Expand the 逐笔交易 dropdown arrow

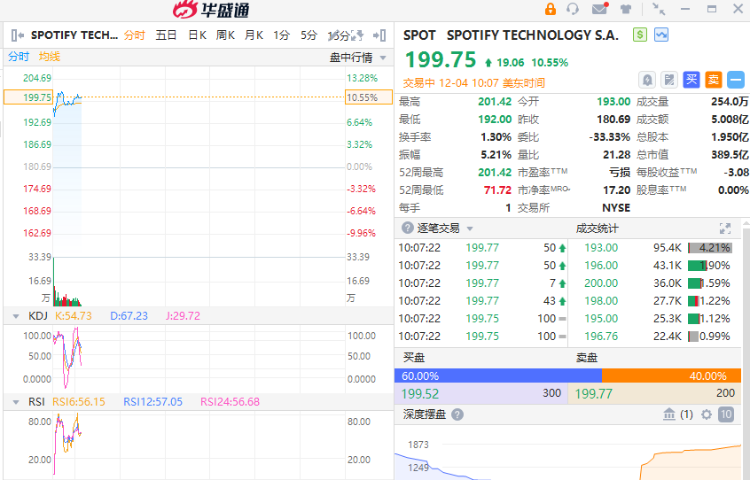click(x=408, y=228)
